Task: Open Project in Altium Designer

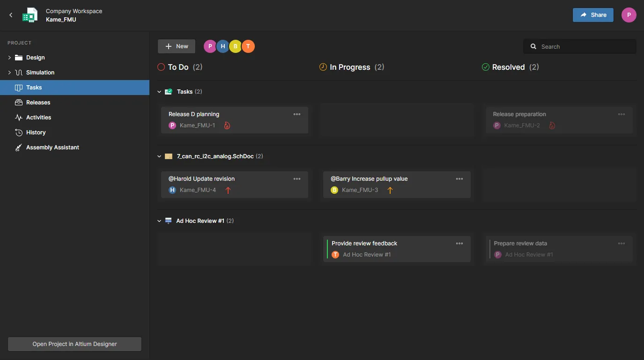Action: pyautogui.click(x=74, y=344)
